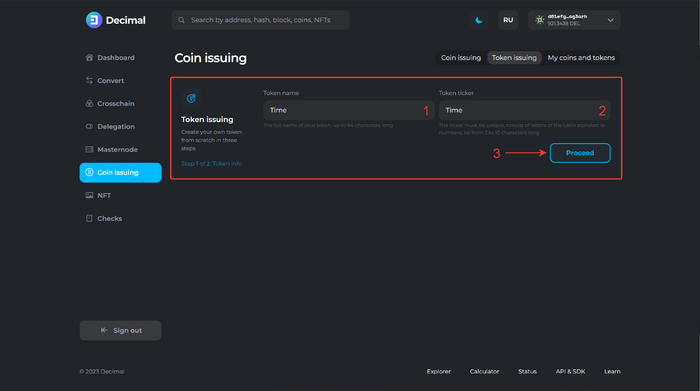The height and width of the screenshot is (391, 700).
Task: Switch language with the RU button
Action: (x=508, y=20)
